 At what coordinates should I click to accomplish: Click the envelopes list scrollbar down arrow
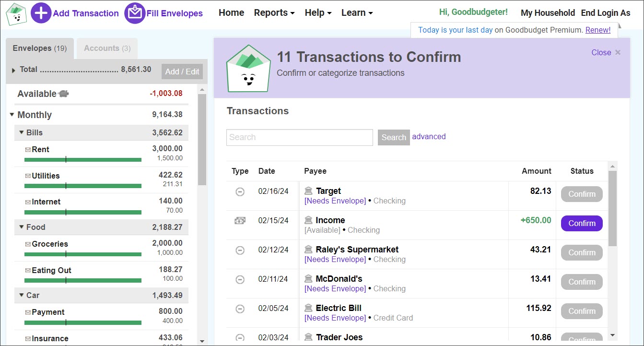point(202,341)
